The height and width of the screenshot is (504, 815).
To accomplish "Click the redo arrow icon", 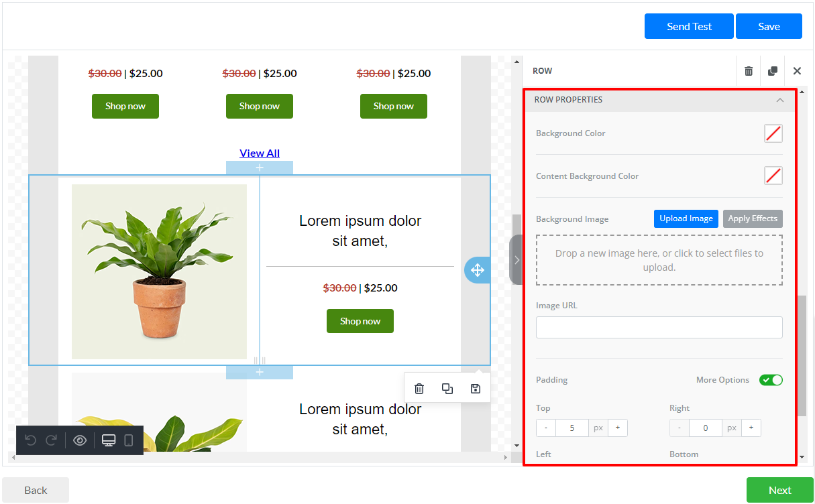I will [51, 440].
